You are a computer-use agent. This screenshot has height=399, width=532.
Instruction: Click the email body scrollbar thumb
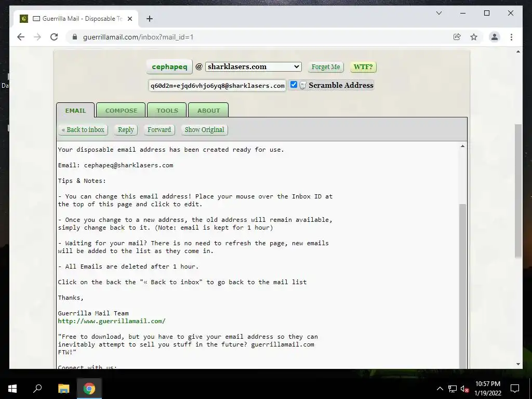coord(462,287)
